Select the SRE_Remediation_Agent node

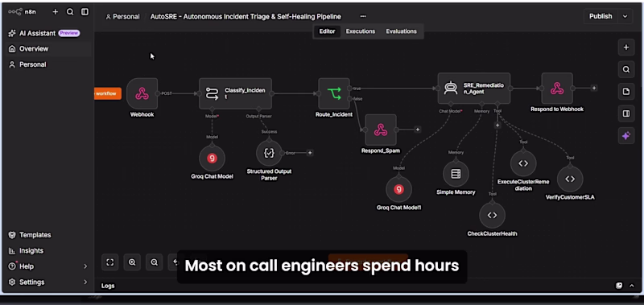pos(474,89)
